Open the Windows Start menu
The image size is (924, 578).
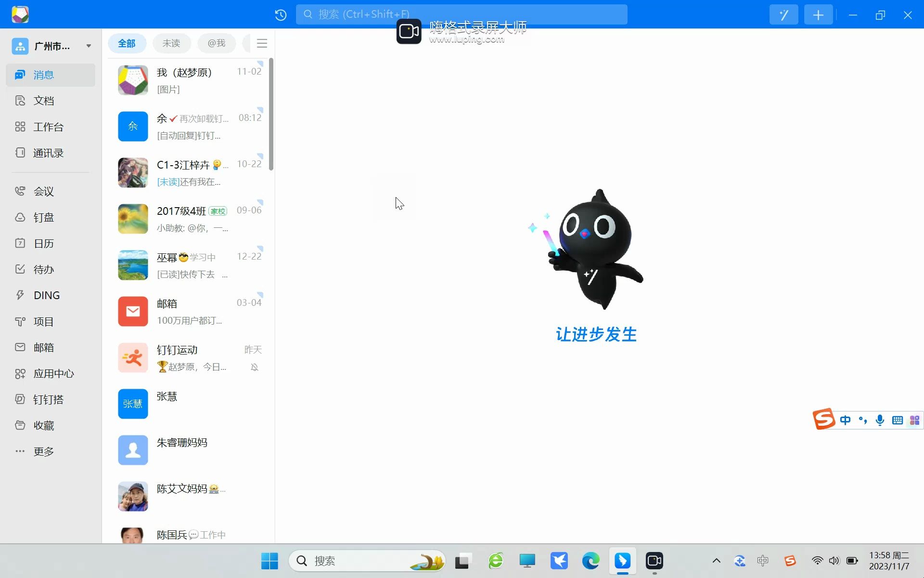(269, 561)
